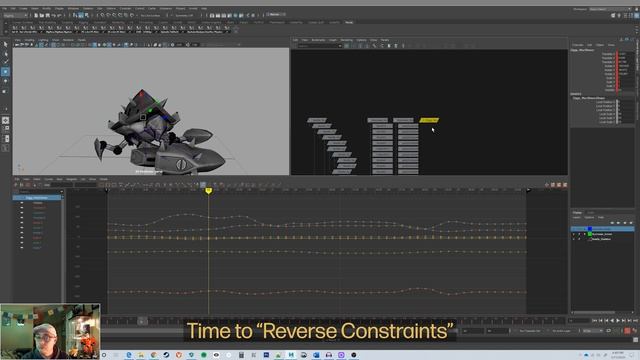Undo the last action icon
This screenshot has height=360, width=640.
click(53, 16)
